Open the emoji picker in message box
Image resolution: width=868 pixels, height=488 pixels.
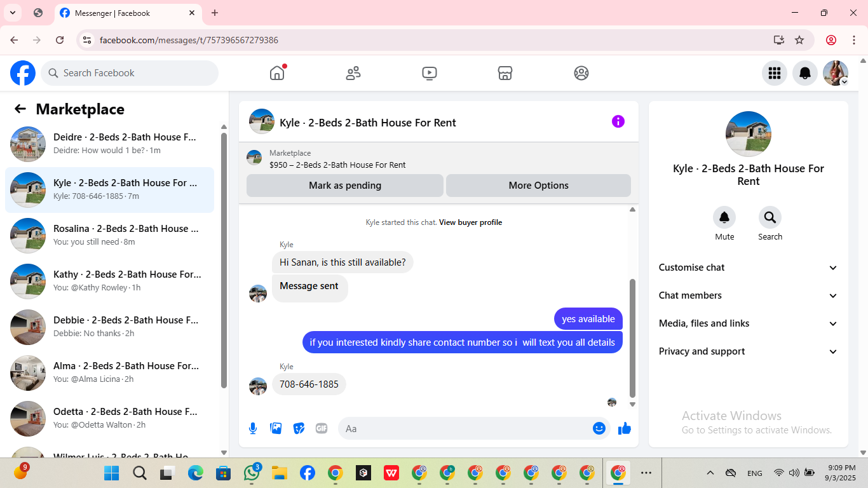click(x=599, y=428)
